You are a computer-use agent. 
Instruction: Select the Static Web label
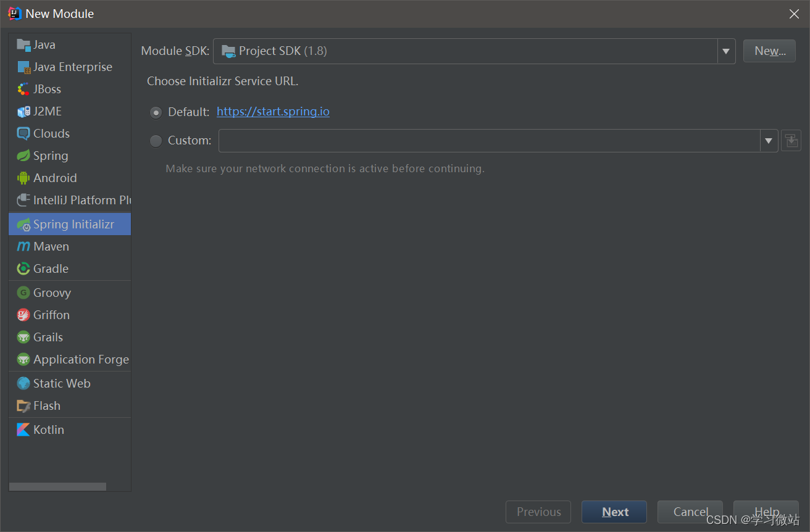[62, 383]
